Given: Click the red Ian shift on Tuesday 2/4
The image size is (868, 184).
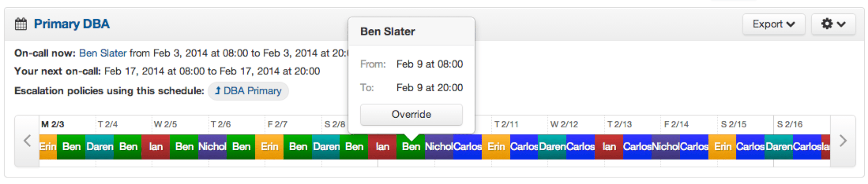Looking at the screenshot, I should click(156, 147).
